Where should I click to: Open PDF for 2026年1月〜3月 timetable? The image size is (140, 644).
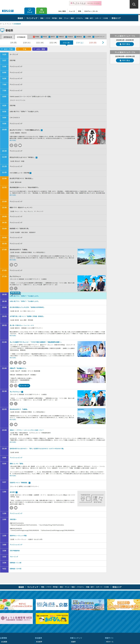(x=125, y=44)
